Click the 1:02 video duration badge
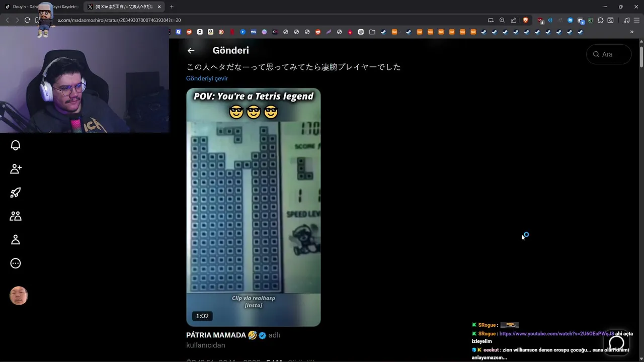 202,316
